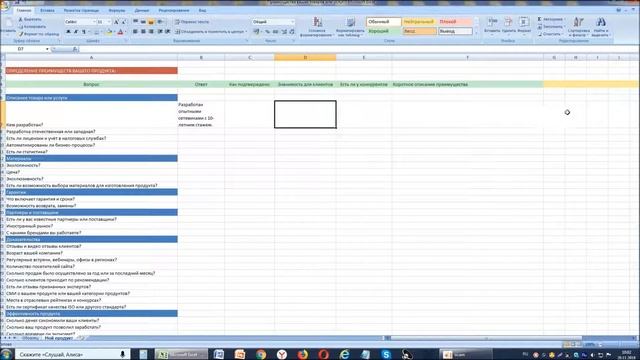Open the font size dropdown
The image size is (640, 360).
pos(109,22)
